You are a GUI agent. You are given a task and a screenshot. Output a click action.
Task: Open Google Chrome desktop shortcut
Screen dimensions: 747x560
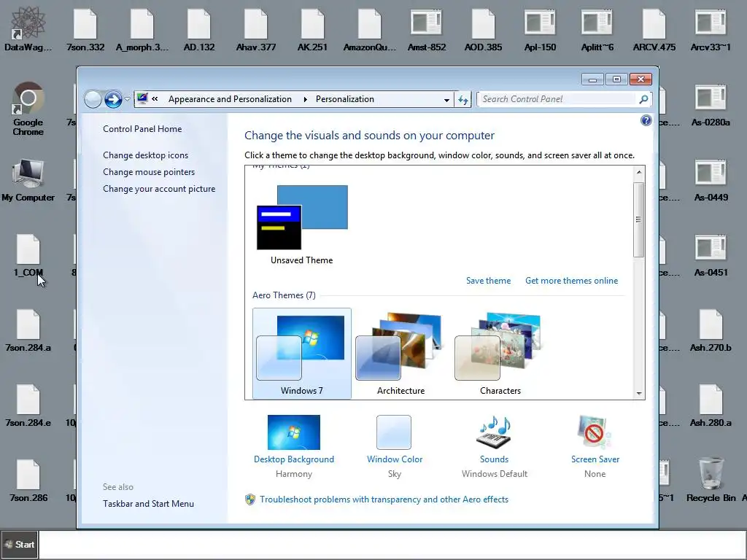pos(28,109)
